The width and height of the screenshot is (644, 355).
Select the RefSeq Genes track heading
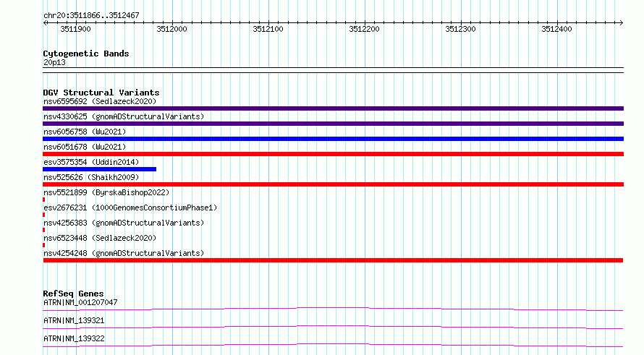[73, 294]
